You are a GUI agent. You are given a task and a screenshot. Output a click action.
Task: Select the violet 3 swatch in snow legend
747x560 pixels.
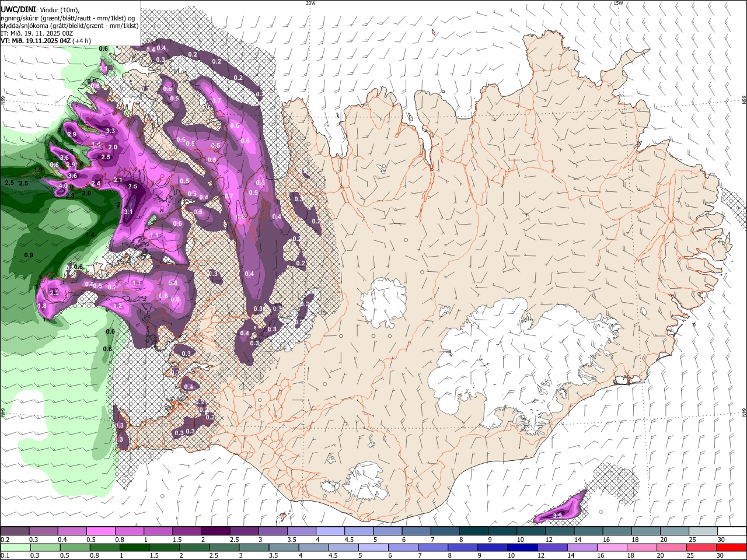click(273, 531)
